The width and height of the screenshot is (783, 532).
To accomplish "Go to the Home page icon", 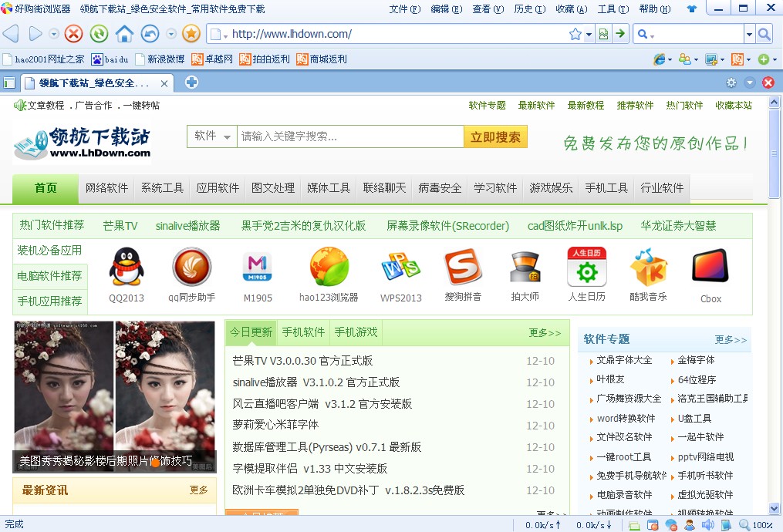I will coord(124,34).
